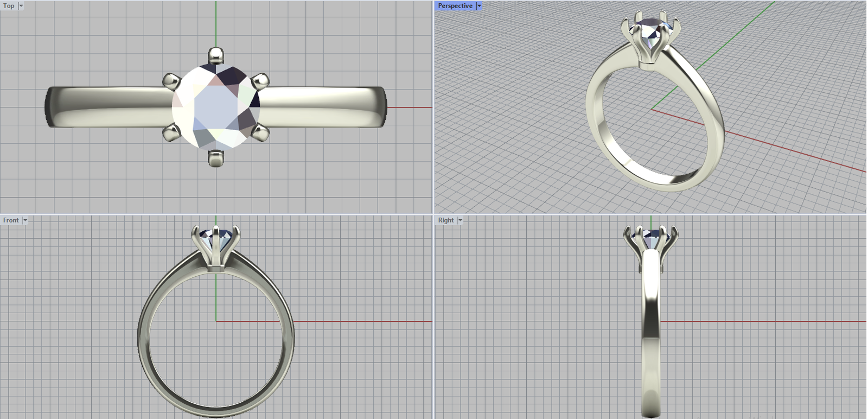Click the Right viewport title label
868x419 pixels.
coord(445,220)
